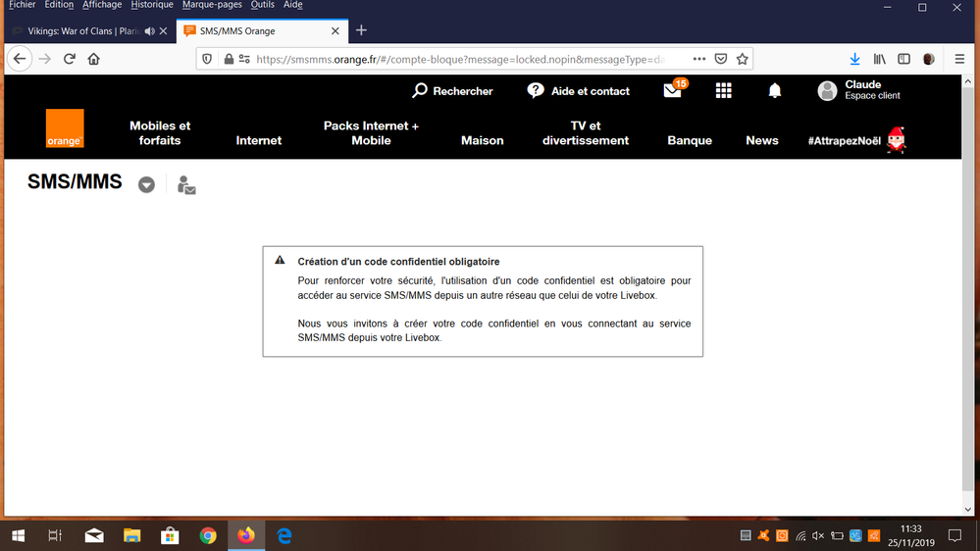Open the SMS/MMS contacts icon
This screenshot has width=980, height=551.
pos(186,184)
